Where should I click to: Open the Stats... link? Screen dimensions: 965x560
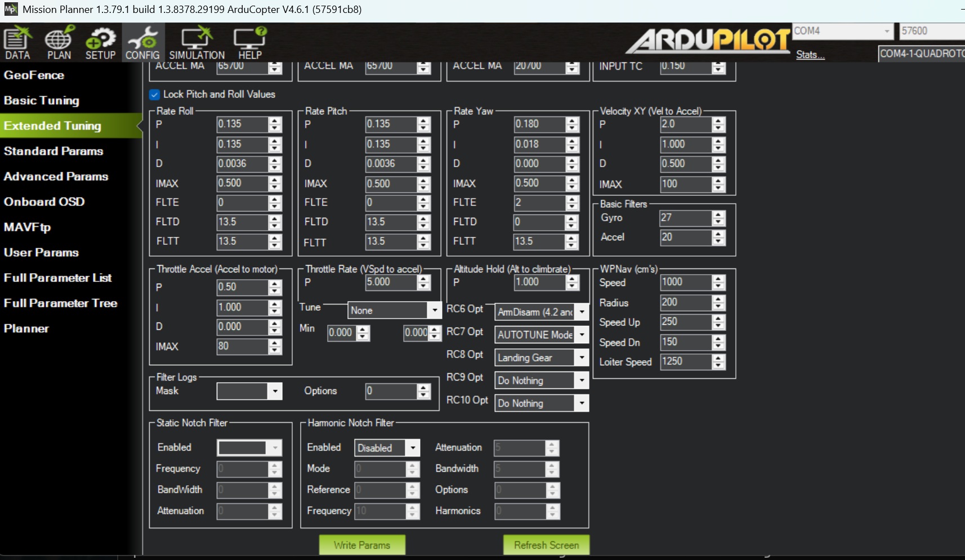pos(810,55)
